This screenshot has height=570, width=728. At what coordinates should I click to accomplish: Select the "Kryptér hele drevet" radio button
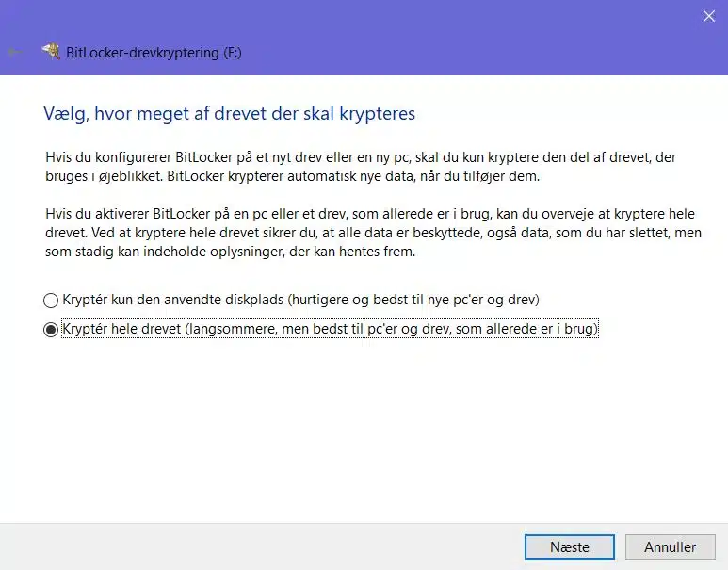[51, 330]
